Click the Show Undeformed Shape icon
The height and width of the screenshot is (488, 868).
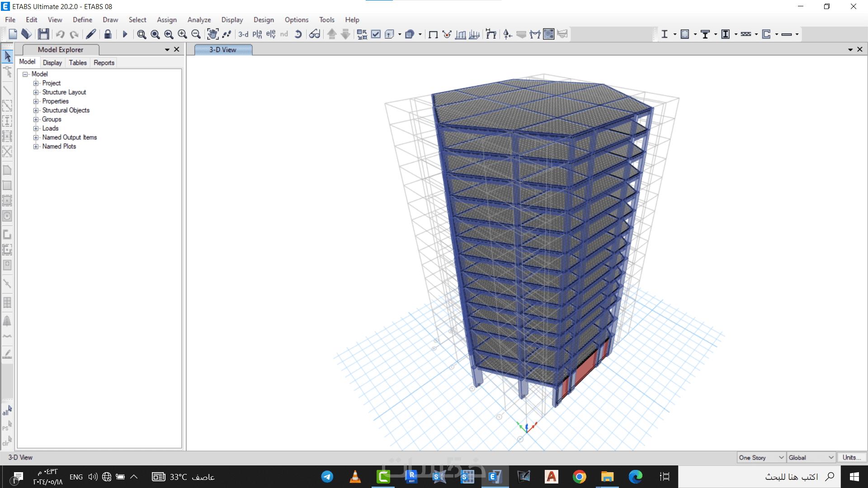[433, 34]
